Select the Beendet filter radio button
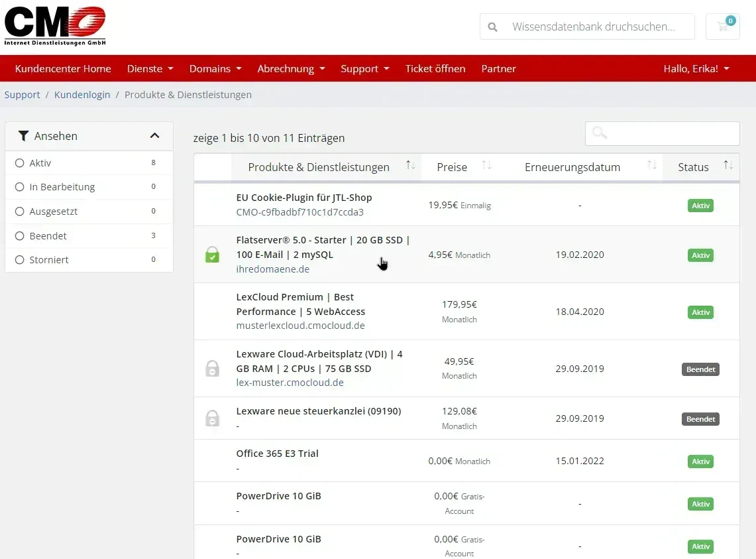Viewport: 756px width, 559px height. [19, 236]
